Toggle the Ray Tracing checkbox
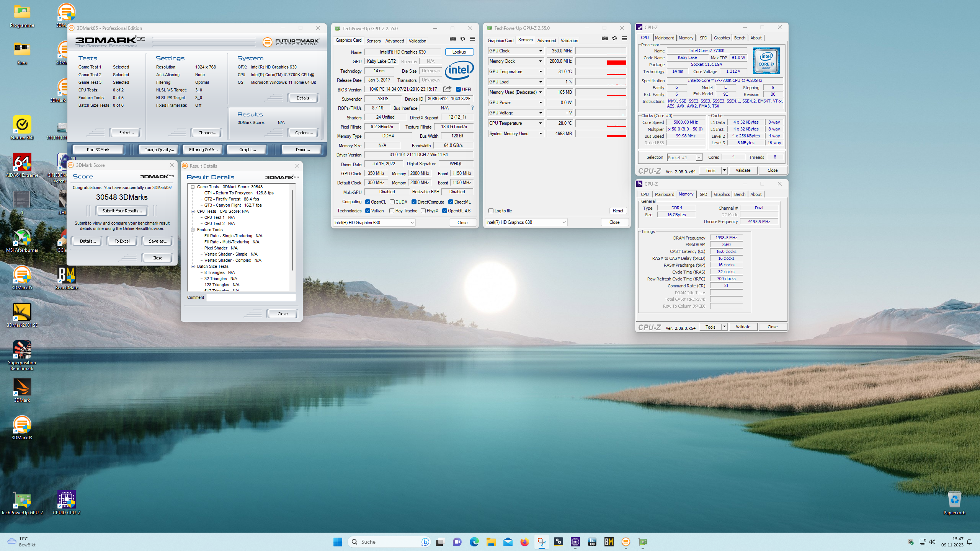Viewport: 980px width, 551px height. [392, 211]
